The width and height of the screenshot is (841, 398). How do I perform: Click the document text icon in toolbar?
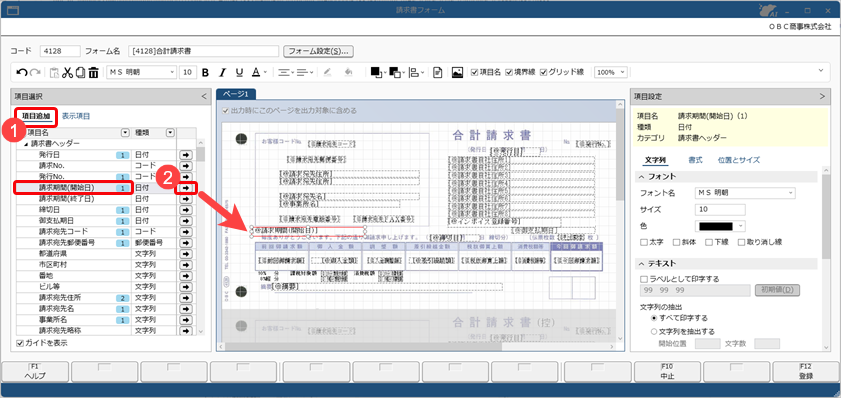(438, 72)
